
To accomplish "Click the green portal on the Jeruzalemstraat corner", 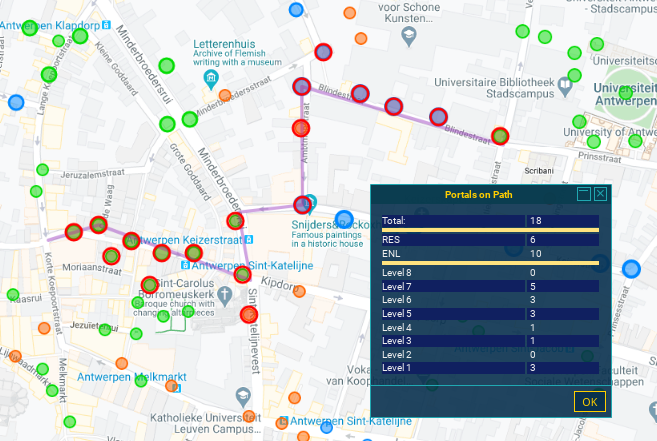I will (x=42, y=170).
